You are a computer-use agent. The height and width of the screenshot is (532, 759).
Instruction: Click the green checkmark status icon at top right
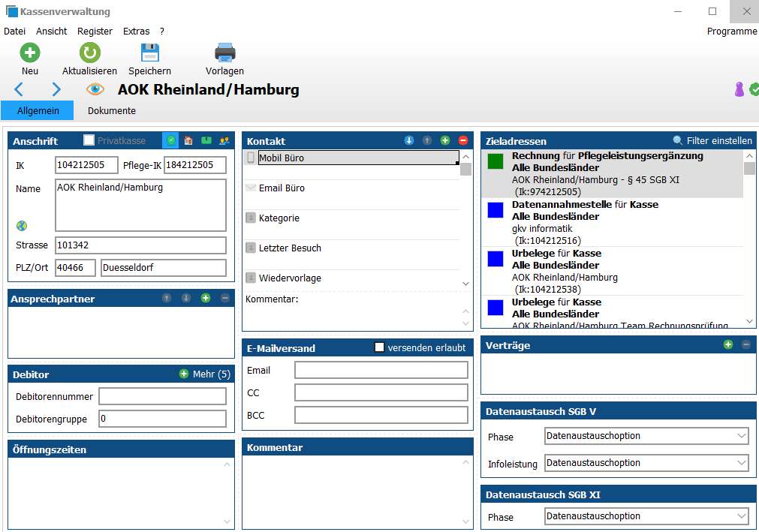click(754, 89)
